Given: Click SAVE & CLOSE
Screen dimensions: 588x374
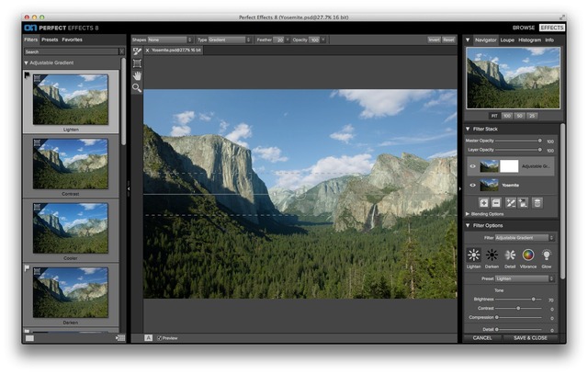Looking at the screenshot, I should (530, 338).
